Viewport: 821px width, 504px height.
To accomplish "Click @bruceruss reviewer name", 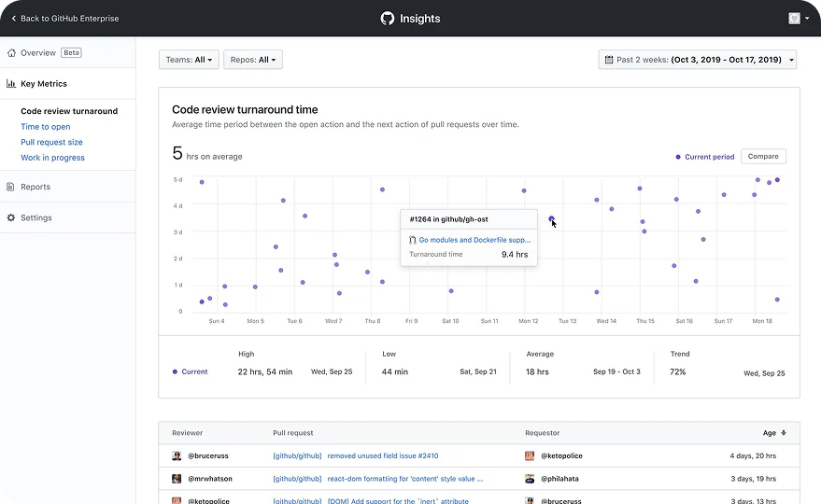I will pyautogui.click(x=208, y=455).
